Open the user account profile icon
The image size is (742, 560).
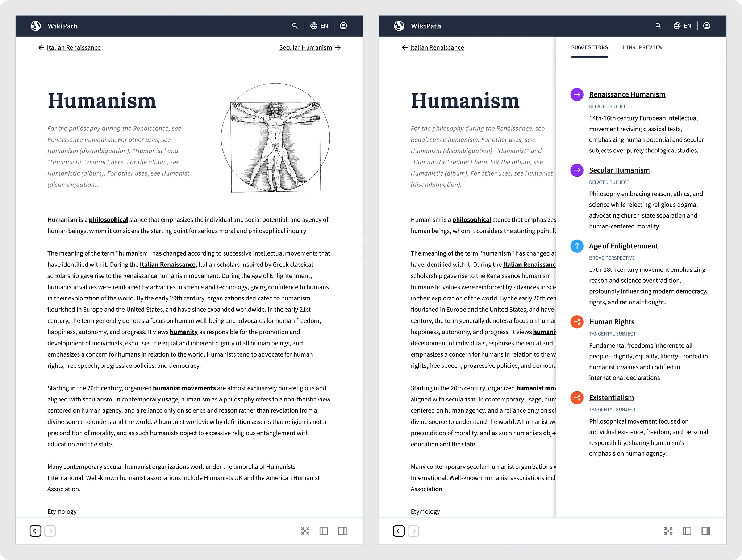coord(343,26)
